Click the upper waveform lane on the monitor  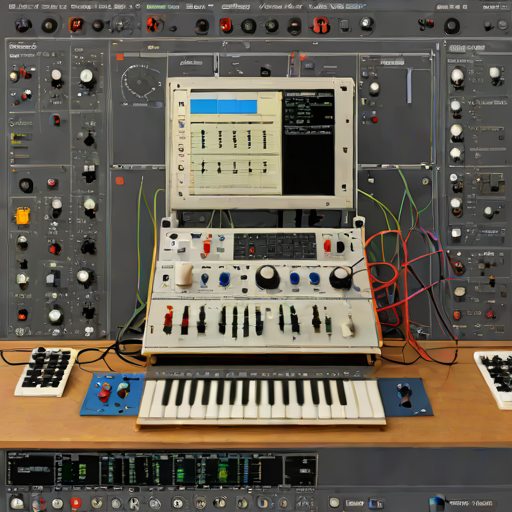(234, 139)
